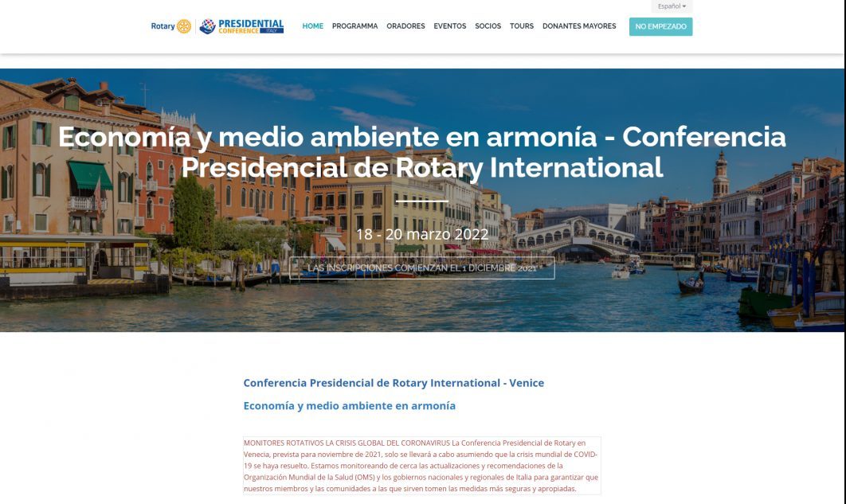
Task: Click the 'Economía y medio ambiente' banner title
Action: (x=422, y=151)
